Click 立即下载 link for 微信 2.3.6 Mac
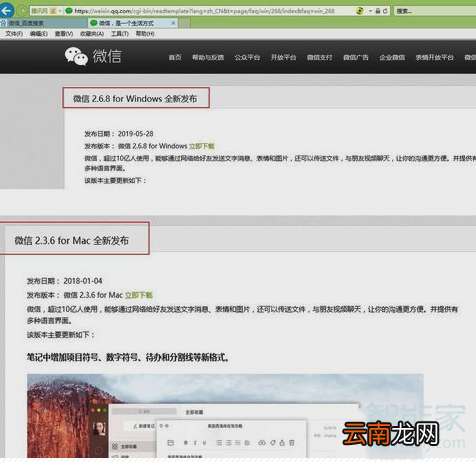The height and width of the screenshot is (462, 476). [x=139, y=295]
